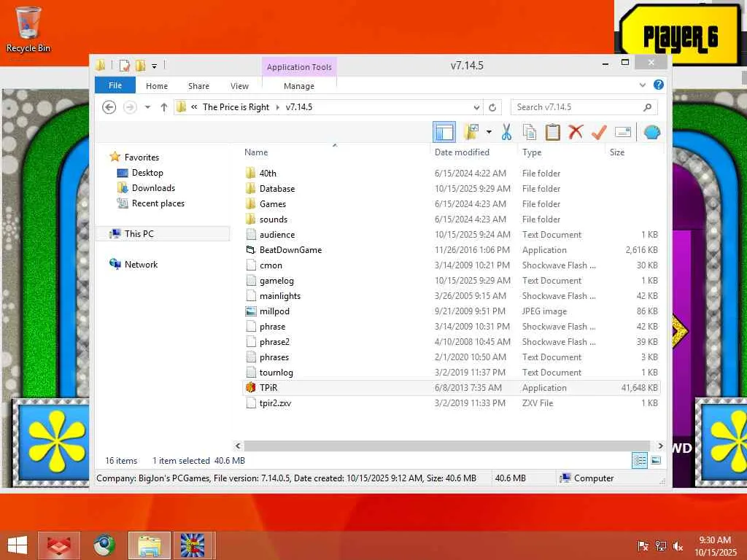Click the Properties card icon in toolbar
Image resolution: width=747 pixels, height=560 pixels.
point(623,132)
